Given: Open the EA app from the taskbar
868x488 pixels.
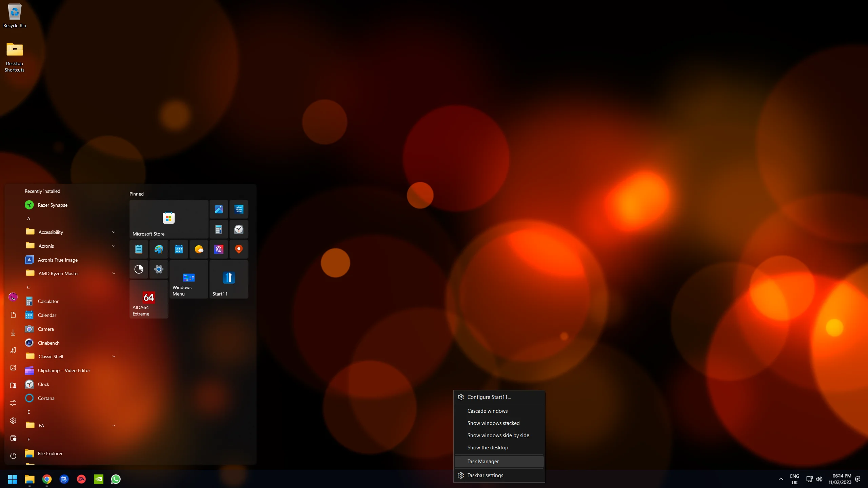Looking at the screenshot, I should (81, 479).
